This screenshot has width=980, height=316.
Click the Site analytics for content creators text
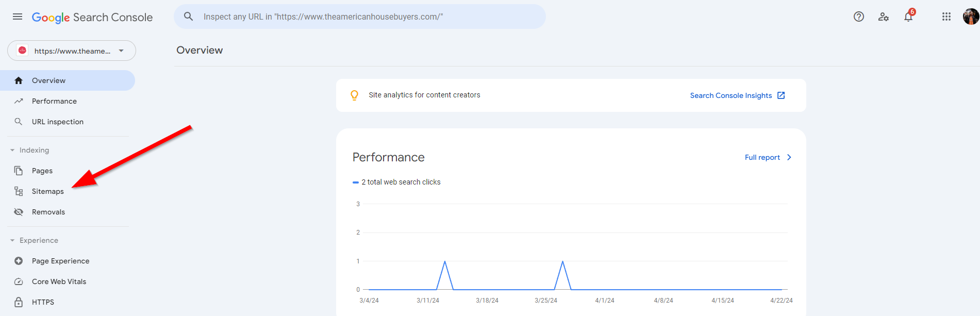[424, 95]
